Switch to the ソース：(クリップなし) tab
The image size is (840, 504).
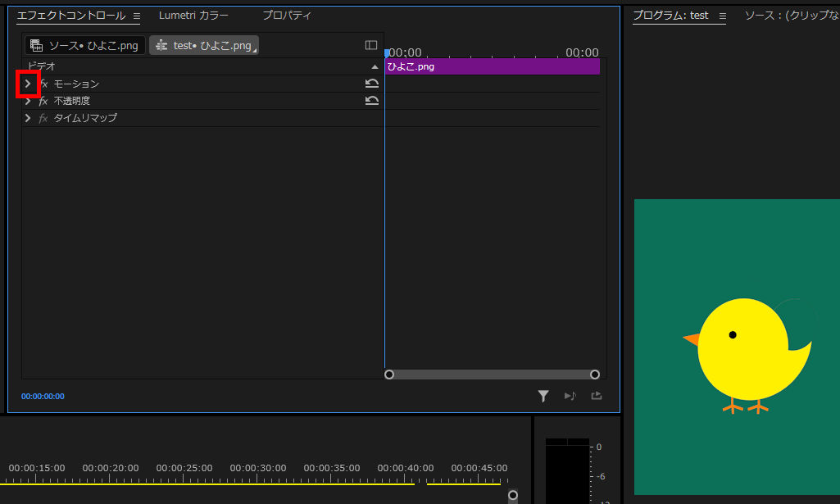coord(792,16)
